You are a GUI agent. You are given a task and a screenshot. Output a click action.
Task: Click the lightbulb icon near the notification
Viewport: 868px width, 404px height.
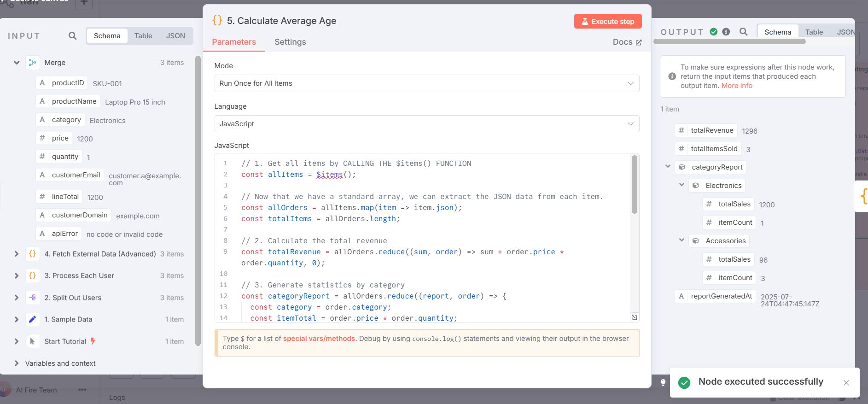tap(663, 382)
